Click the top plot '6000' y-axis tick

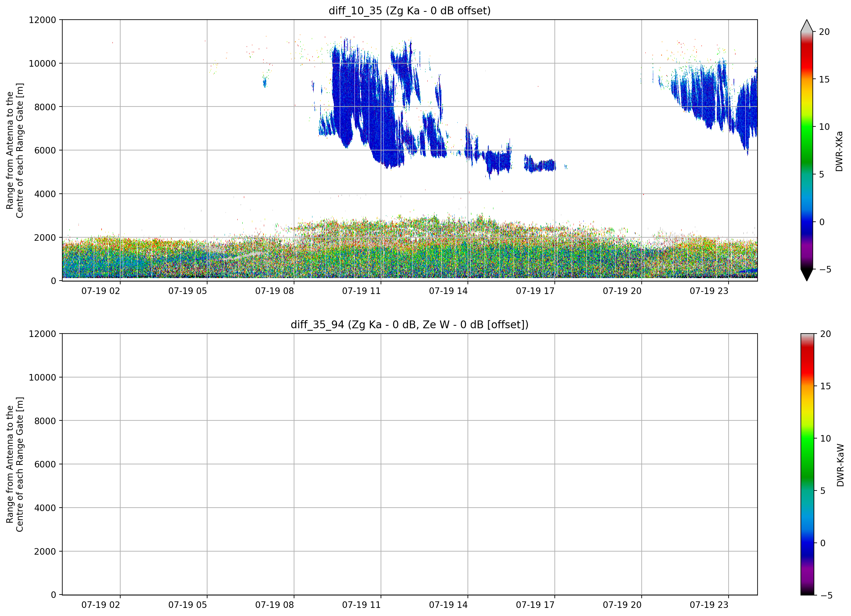[45, 150]
